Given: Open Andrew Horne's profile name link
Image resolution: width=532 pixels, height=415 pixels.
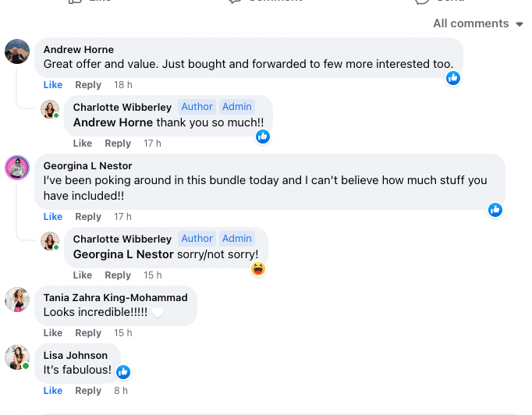Looking at the screenshot, I should coord(79,50).
